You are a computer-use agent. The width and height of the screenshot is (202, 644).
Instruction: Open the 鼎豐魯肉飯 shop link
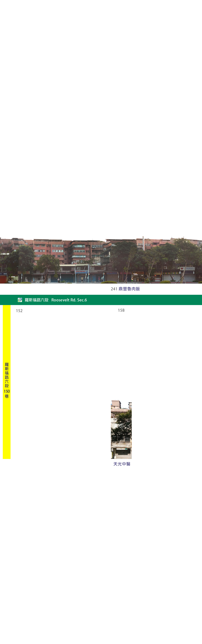pos(129,289)
